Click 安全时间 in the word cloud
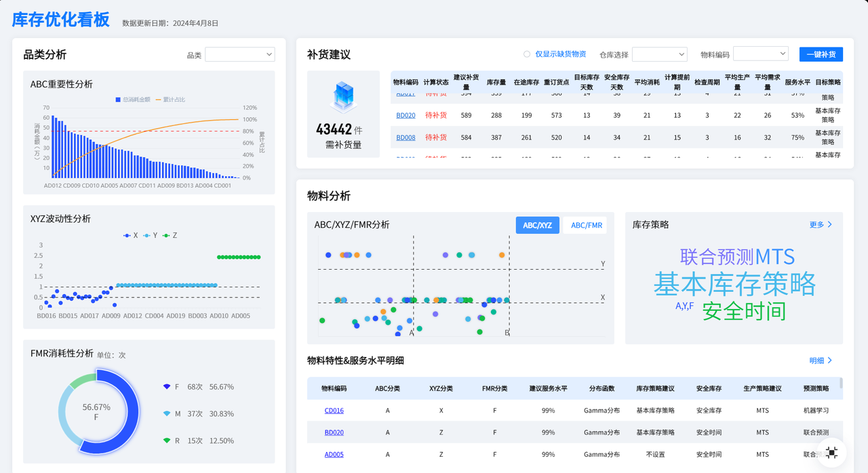868x473 pixels. (x=744, y=311)
